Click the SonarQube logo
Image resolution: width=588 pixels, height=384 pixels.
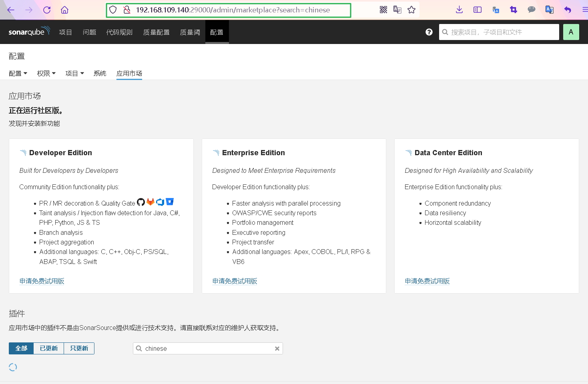click(x=29, y=32)
